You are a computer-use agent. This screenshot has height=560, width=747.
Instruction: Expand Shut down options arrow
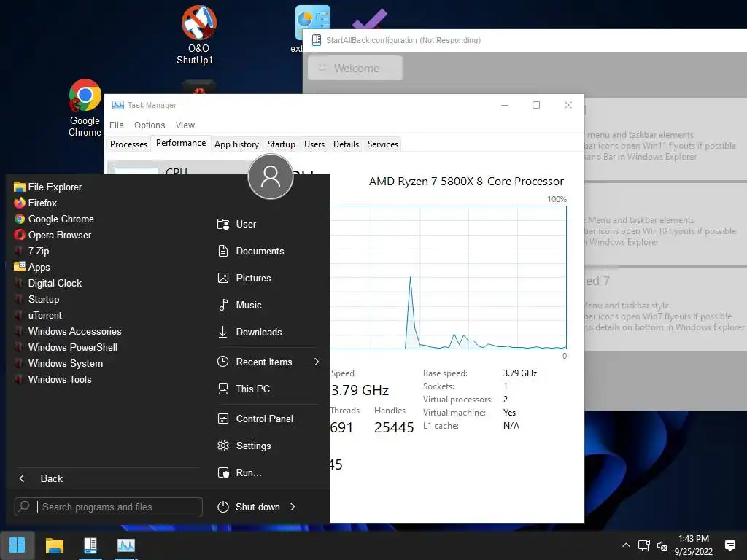pyautogui.click(x=293, y=507)
